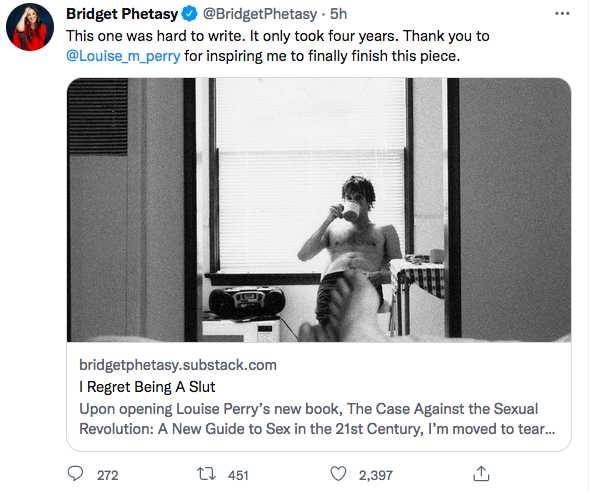The width and height of the screenshot is (594, 493).
Task: Click the tweet text 'This one was hard to write'
Action: 153,36
